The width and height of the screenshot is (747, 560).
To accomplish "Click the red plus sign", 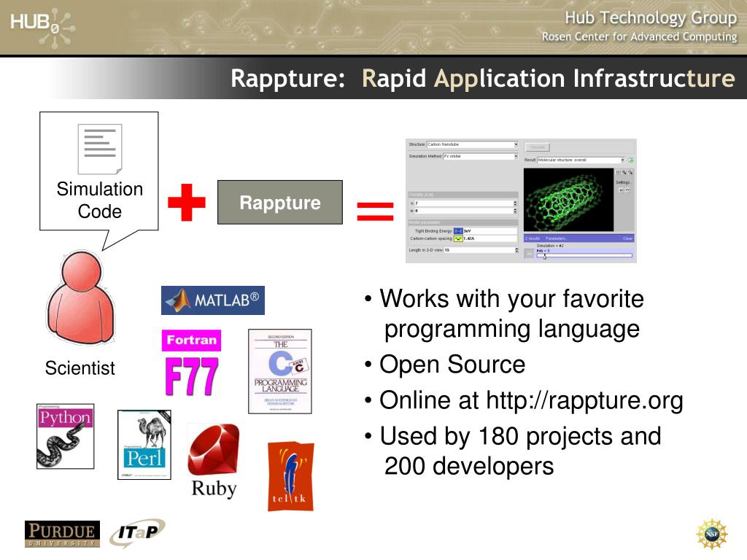I will [x=186, y=203].
